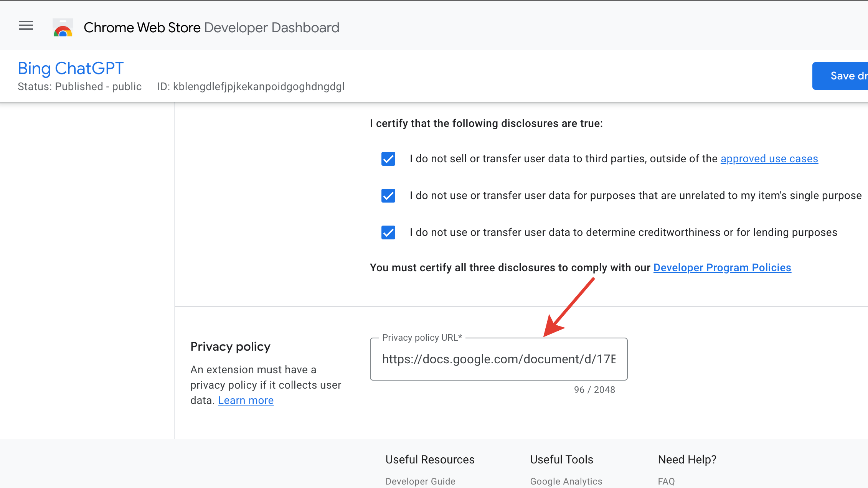Open the FAQ footer link
868x488 pixels.
(666, 481)
